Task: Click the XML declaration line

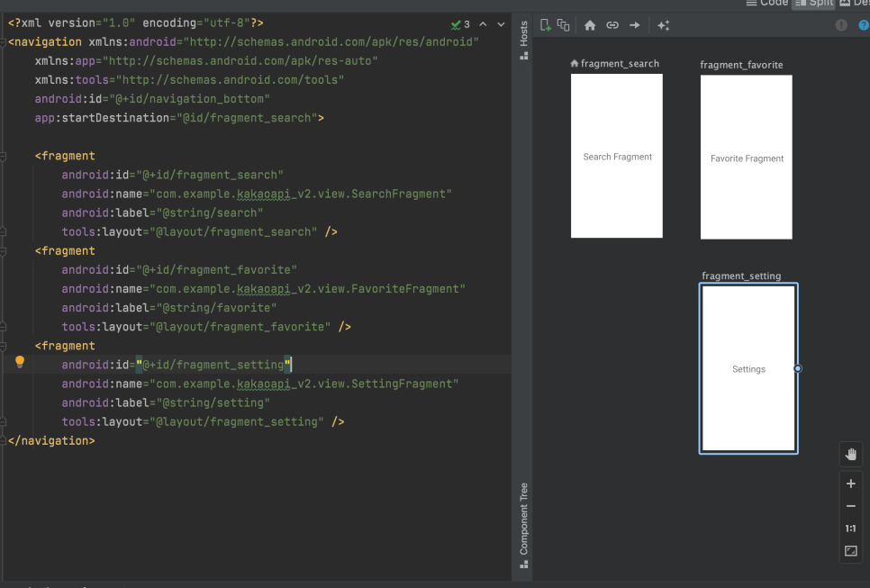Action: (x=135, y=23)
